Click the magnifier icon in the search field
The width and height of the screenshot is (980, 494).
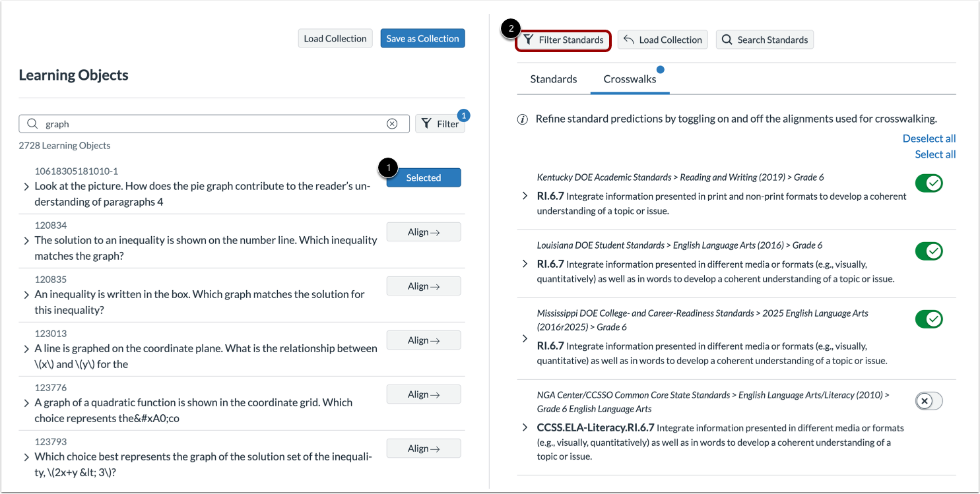point(33,124)
